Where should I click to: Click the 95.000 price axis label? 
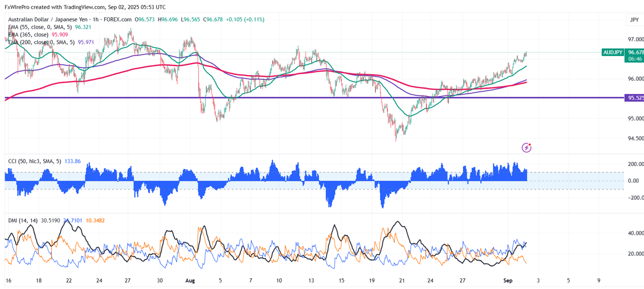[x=635, y=118]
